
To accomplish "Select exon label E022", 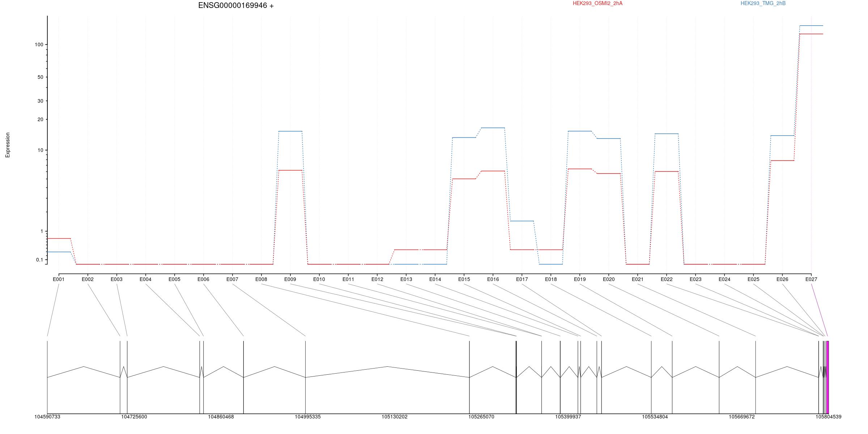I will [x=667, y=279].
